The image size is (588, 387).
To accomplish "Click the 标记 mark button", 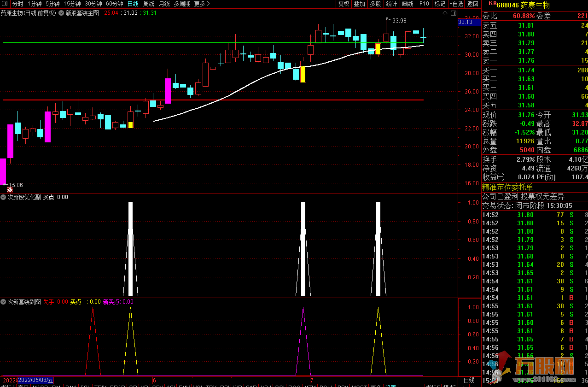I will tap(440, 4).
